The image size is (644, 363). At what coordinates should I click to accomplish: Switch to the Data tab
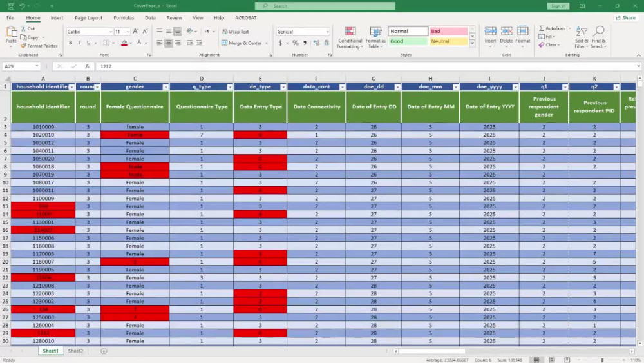[x=150, y=18]
